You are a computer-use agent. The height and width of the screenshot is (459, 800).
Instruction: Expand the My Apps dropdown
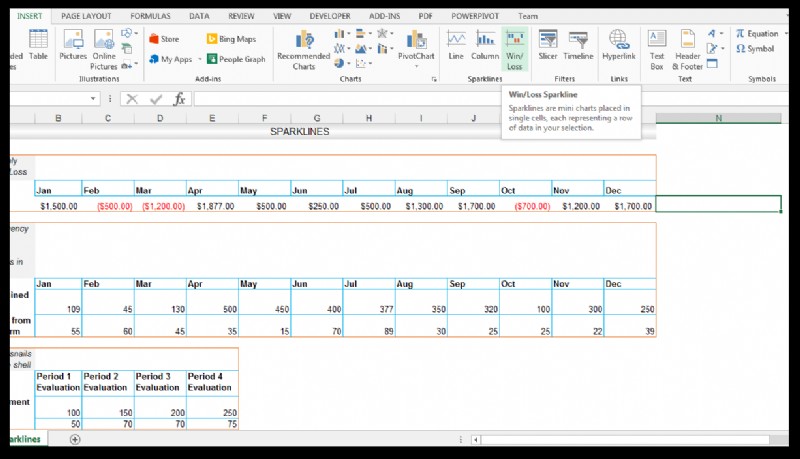(x=199, y=59)
